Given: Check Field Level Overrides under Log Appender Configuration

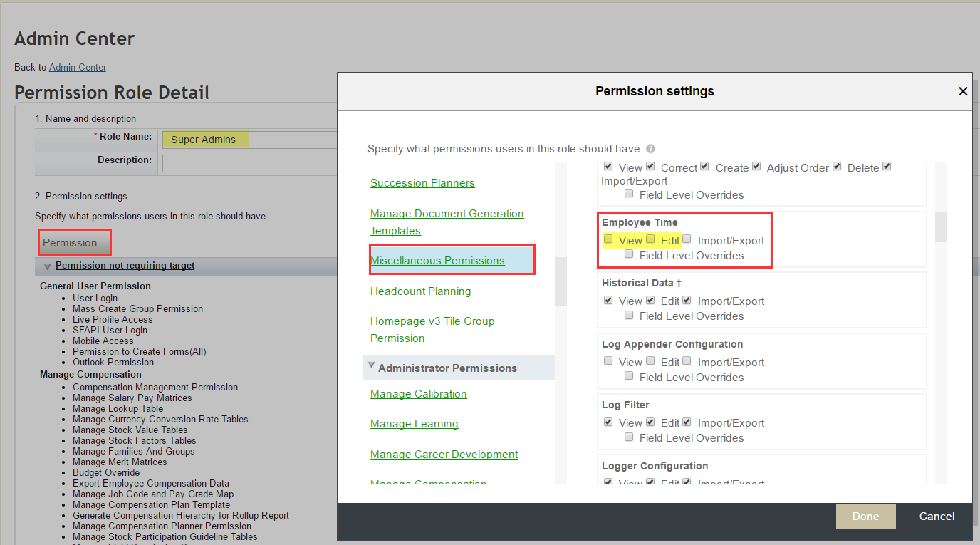Looking at the screenshot, I should [x=629, y=376].
